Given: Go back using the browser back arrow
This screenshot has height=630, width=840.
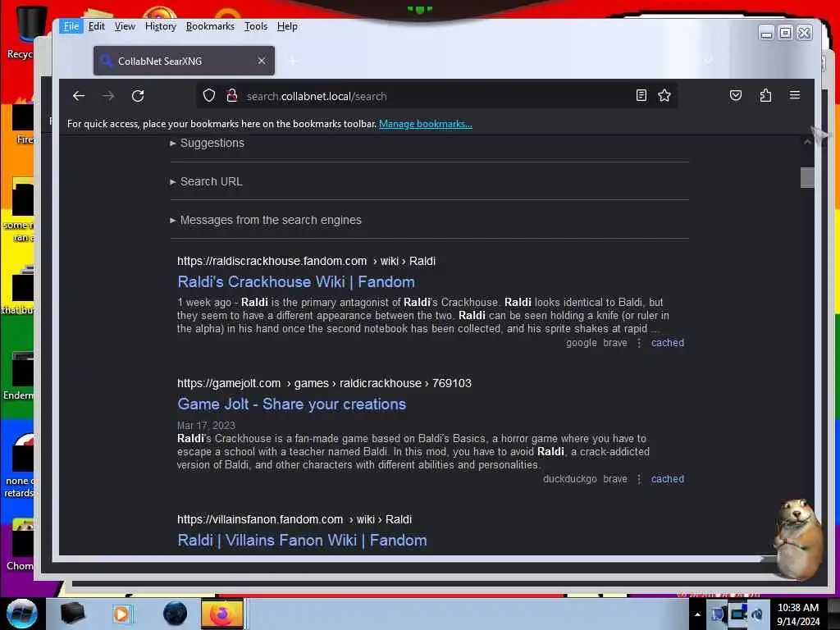Looking at the screenshot, I should point(79,96).
